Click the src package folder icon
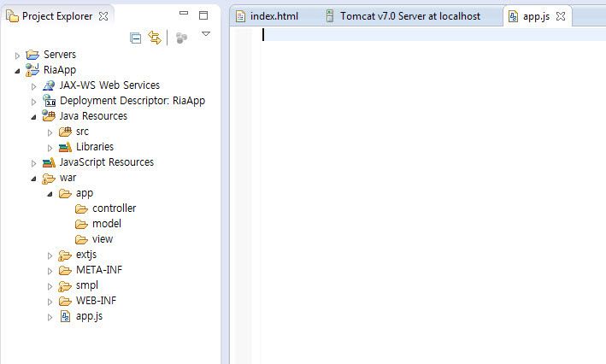606x364 pixels. click(65, 132)
